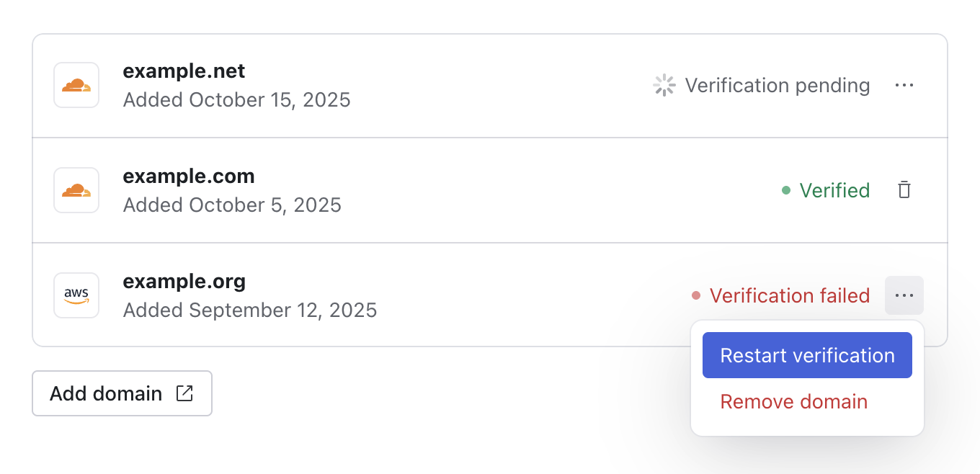The image size is (980, 474).
Task: Click the Verification pending status text
Action: pyautogui.click(x=779, y=84)
